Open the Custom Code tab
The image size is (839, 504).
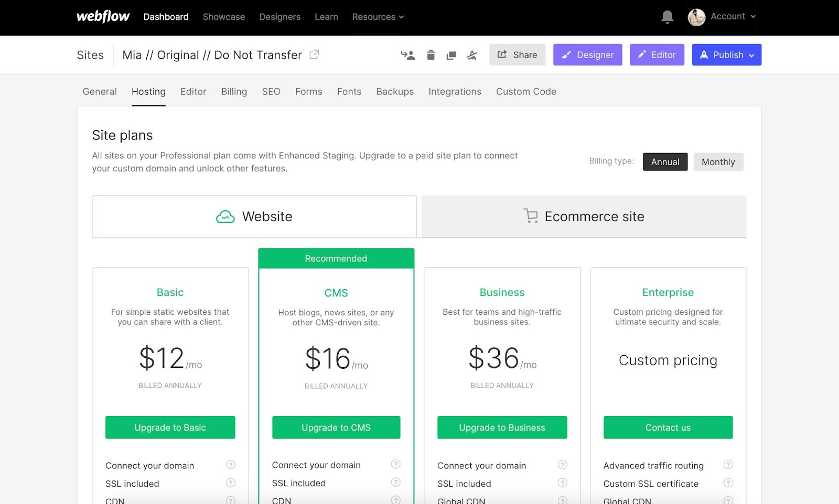coord(526,92)
